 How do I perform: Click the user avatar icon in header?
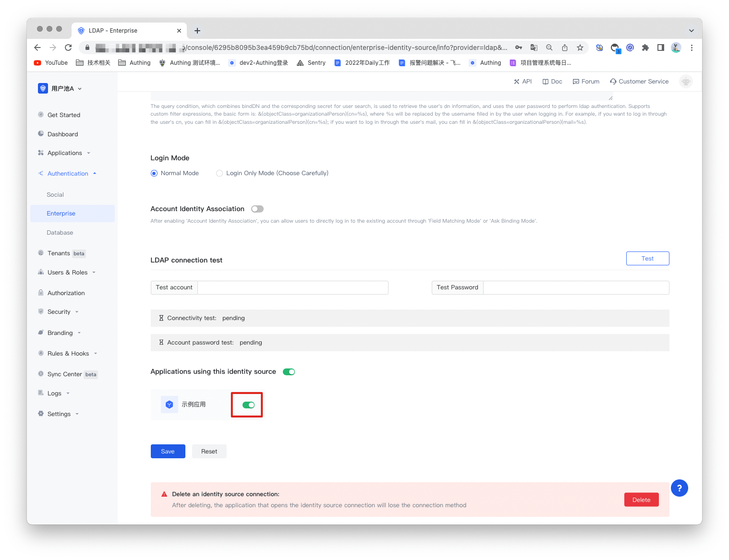686,82
